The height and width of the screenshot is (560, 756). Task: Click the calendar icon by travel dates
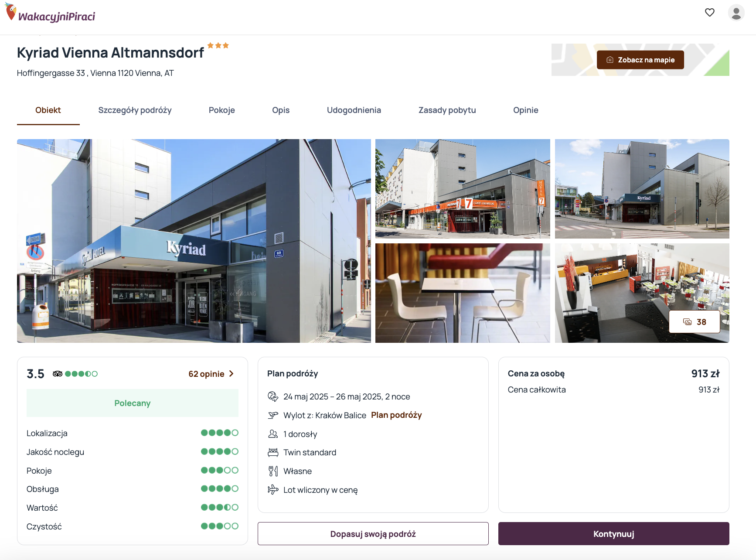(273, 396)
